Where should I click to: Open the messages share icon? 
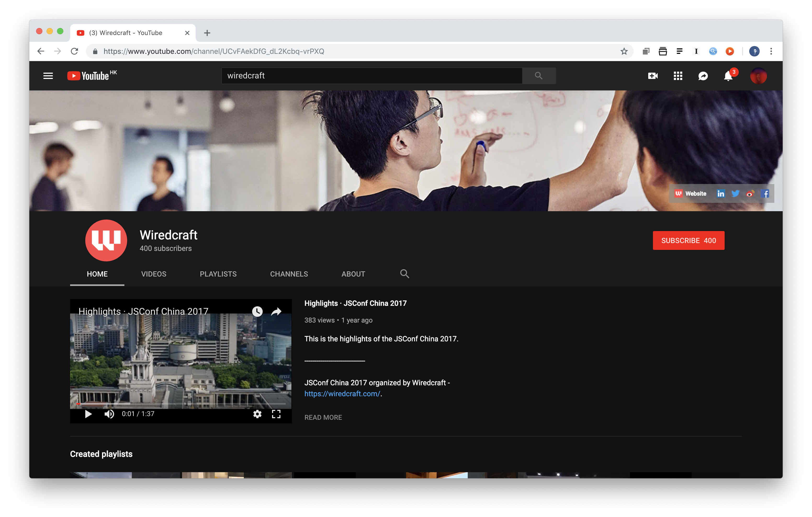[703, 76]
